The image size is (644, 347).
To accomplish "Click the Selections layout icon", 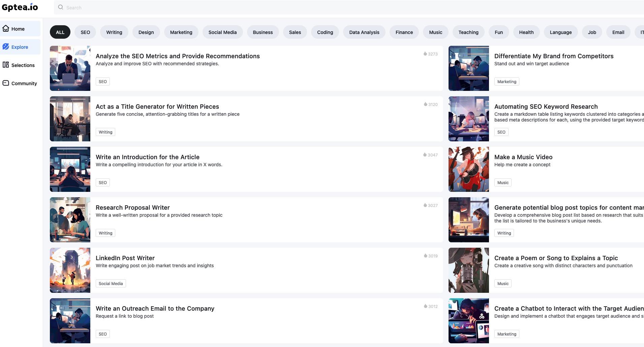I will coord(6,65).
